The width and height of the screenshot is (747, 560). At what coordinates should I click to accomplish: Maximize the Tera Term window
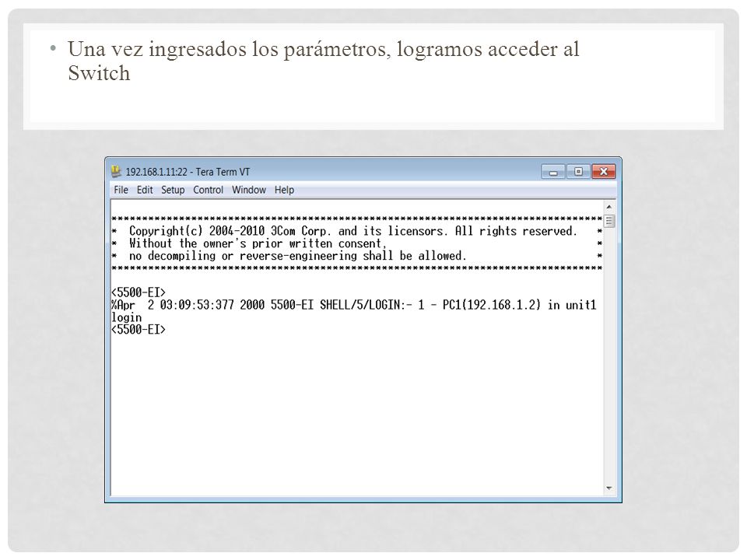(578, 171)
